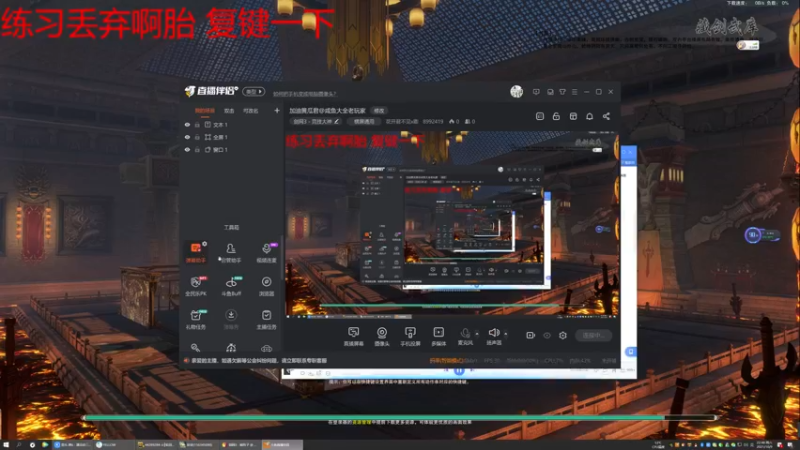Open the user avatar in the title bar
800x450 pixels.
(x=516, y=92)
